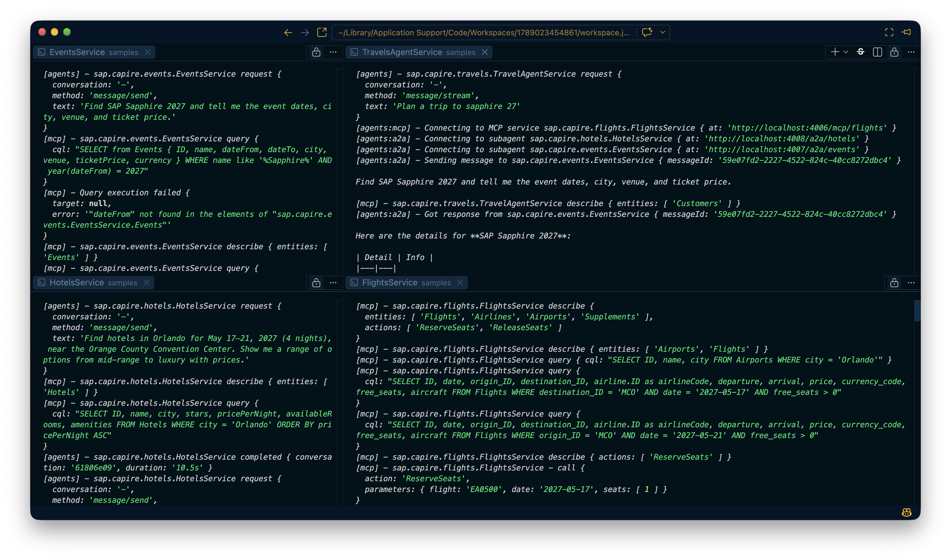Create a new terminal with plus icon

pyautogui.click(x=835, y=52)
